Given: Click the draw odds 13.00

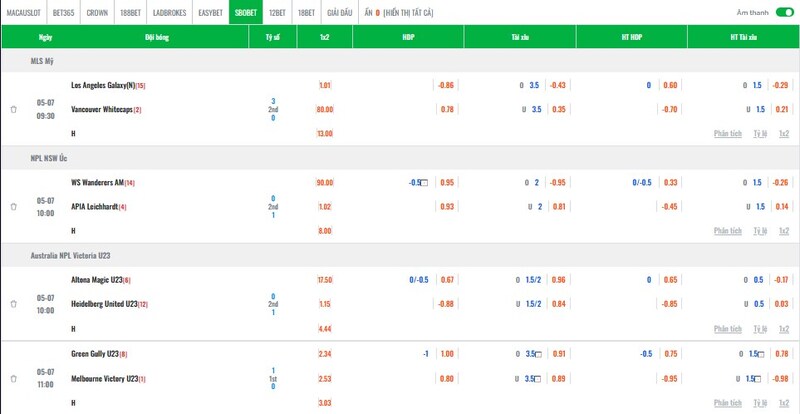Looking at the screenshot, I should 325,133.
